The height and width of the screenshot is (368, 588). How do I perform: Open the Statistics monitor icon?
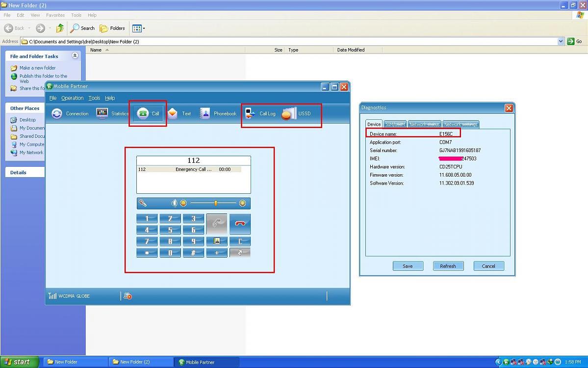click(x=102, y=113)
